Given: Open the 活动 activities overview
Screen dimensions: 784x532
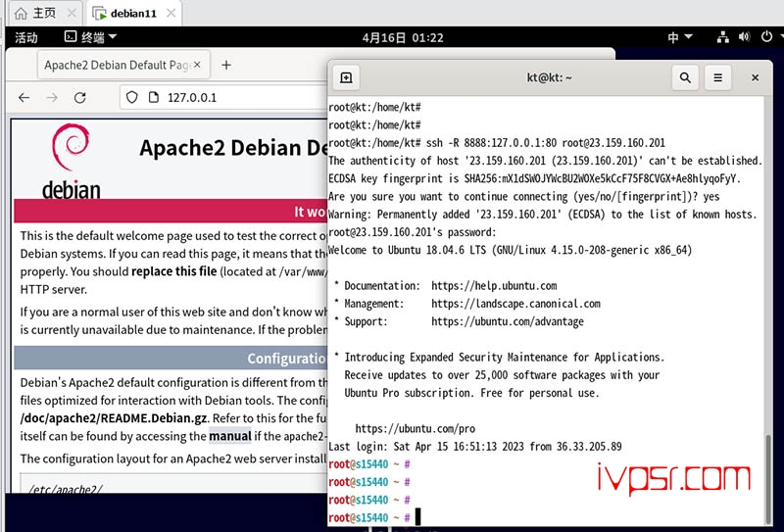Looking at the screenshot, I should (x=26, y=37).
